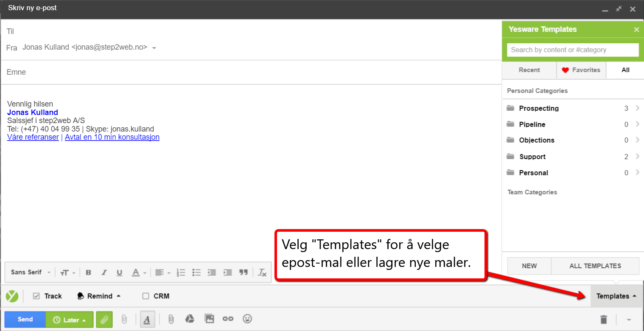Click the template search box
Image resolution: width=644 pixels, height=331 pixels.
click(573, 50)
